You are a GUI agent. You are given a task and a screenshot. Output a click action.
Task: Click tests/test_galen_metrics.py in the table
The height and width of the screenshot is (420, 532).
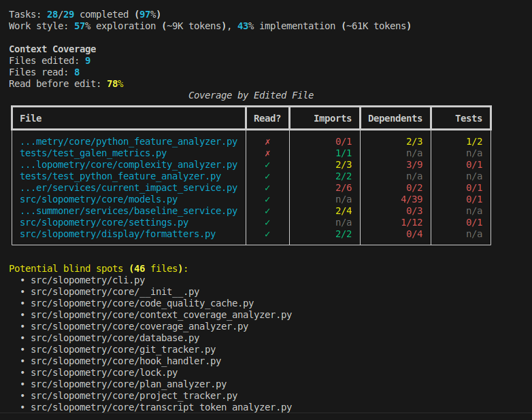[93, 153]
